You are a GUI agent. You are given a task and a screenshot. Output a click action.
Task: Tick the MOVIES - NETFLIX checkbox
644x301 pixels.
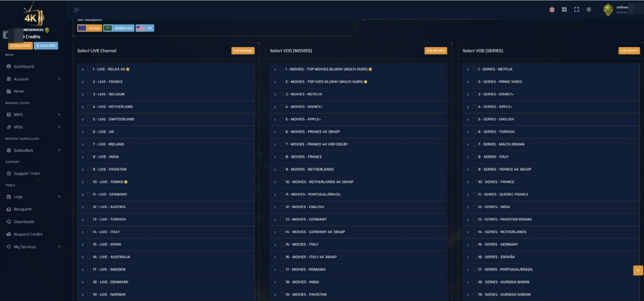(x=282, y=94)
